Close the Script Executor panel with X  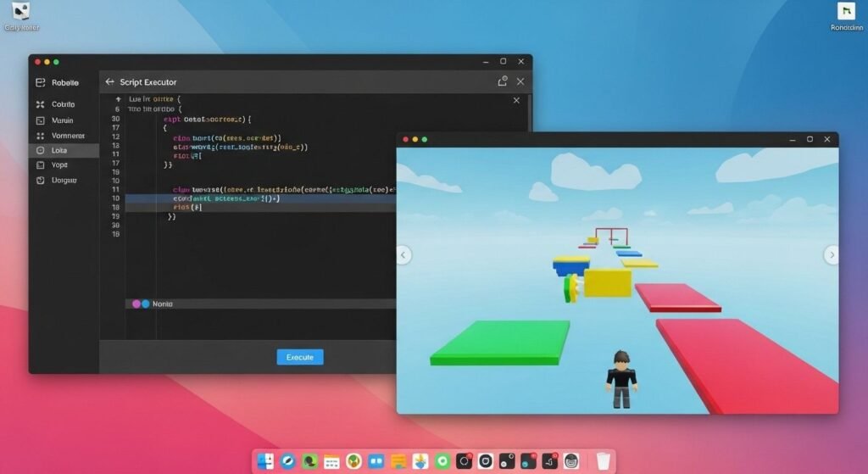tap(520, 81)
